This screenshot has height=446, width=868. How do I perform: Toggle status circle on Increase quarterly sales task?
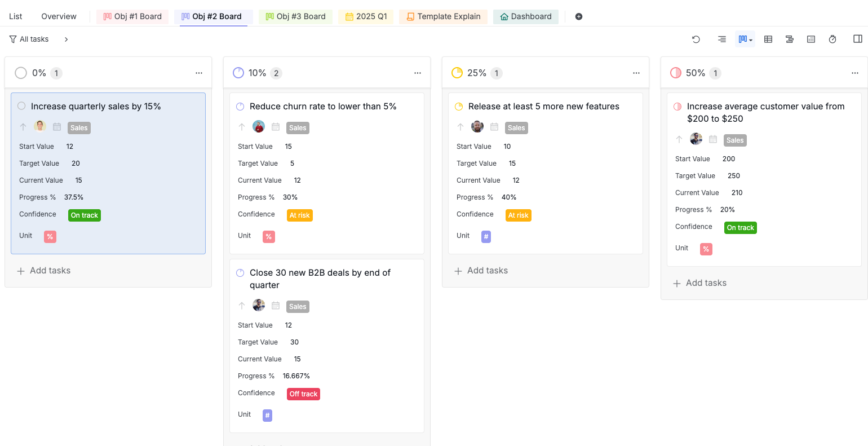[x=21, y=106]
